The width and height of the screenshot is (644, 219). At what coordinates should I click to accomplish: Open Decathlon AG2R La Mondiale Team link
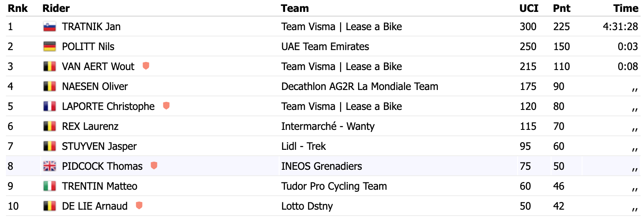pyautogui.click(x=359, y=87)
